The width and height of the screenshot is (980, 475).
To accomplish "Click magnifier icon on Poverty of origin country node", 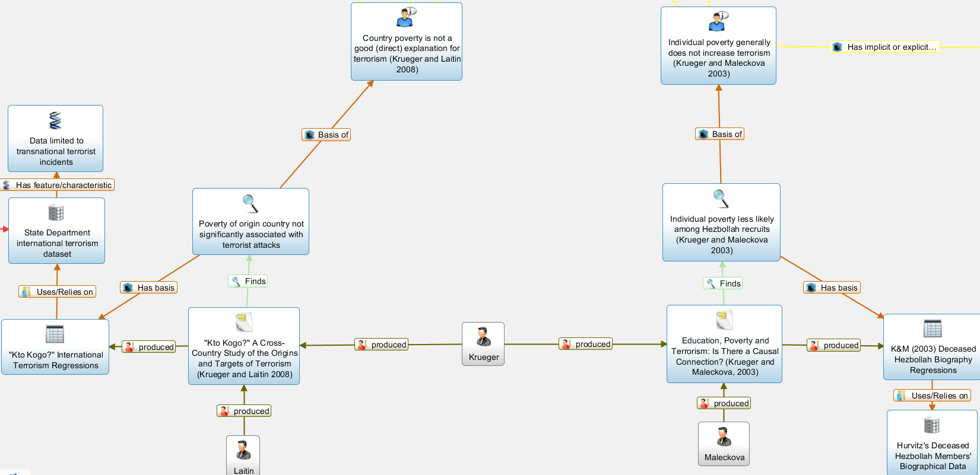I will tap(250, 203).
